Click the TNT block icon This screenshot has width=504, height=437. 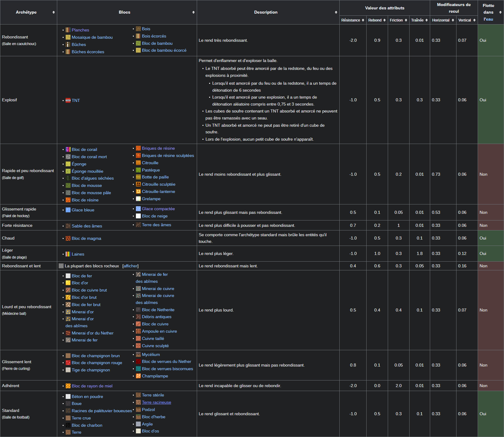68,100
